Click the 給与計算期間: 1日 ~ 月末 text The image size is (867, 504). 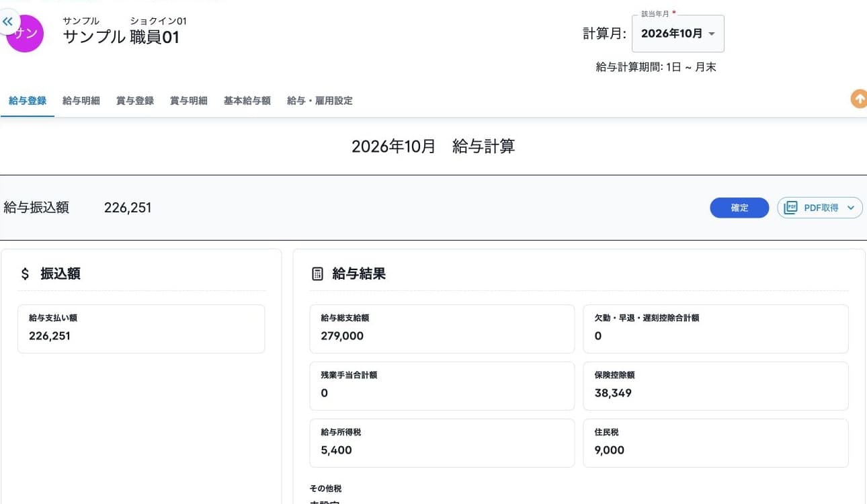coord(656,67)
